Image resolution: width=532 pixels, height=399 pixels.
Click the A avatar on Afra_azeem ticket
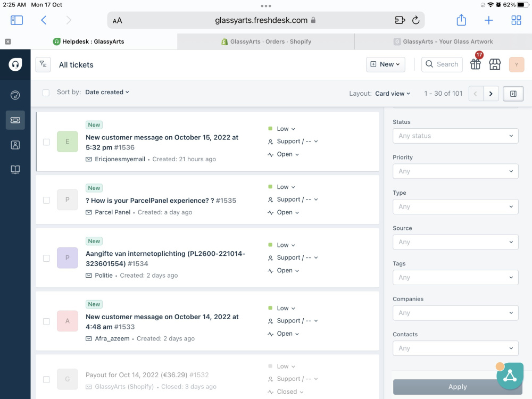(67, 321)
